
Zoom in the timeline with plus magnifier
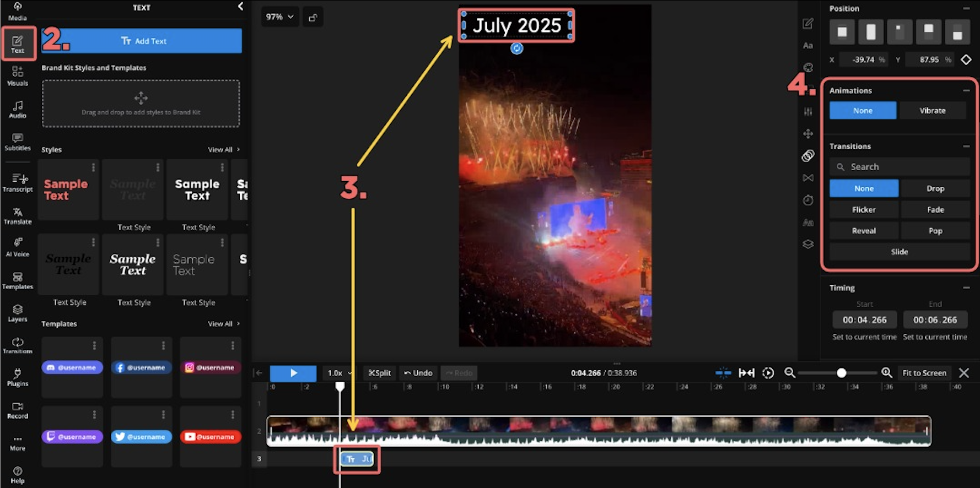(x=886, y=373)
